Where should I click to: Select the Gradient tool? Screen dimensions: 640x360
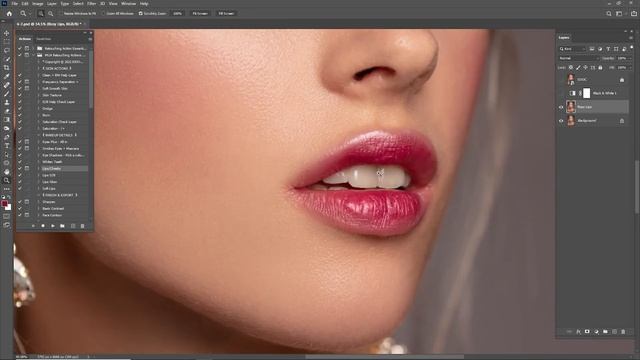click(x=7, y=120)
